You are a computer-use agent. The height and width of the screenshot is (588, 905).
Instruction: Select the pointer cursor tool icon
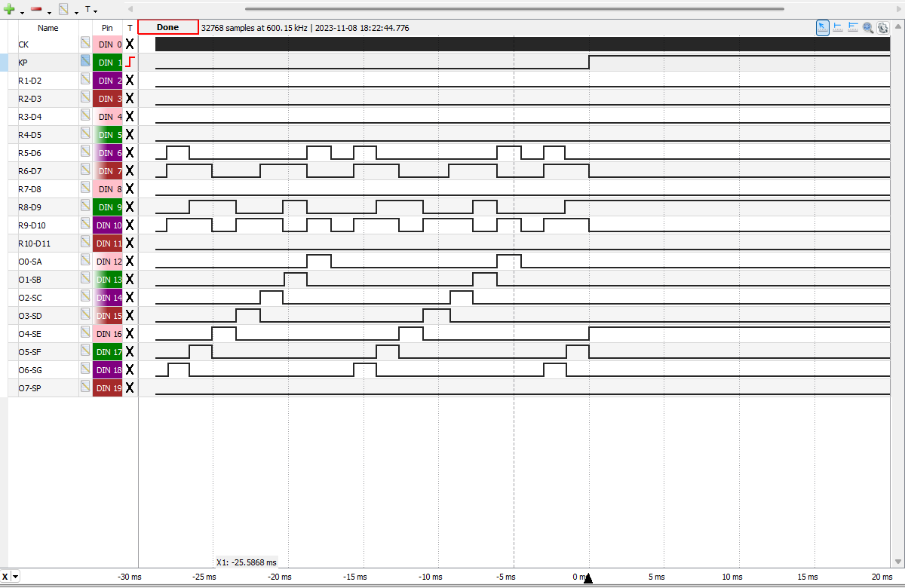pyautogui.click(x=823, y=28)
